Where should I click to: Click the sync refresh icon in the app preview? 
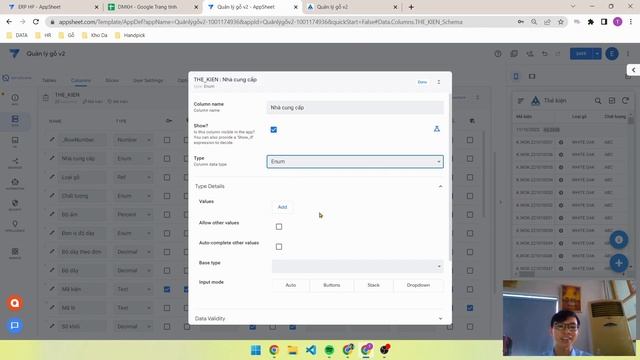(x=625, y=100)
